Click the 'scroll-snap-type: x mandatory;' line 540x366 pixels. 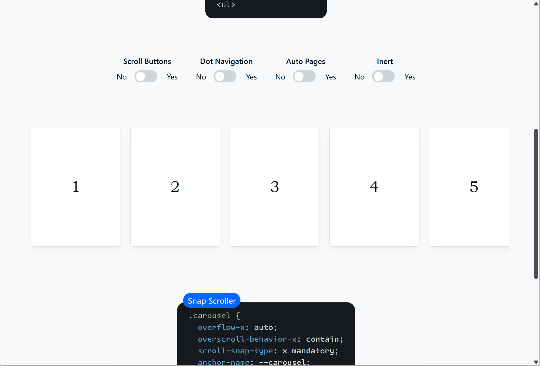[x=268, y=351]
